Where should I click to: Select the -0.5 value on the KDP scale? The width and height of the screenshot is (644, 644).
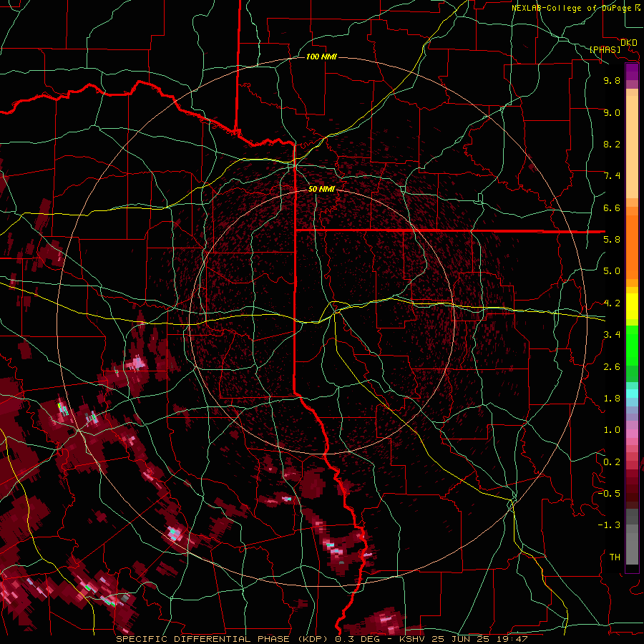(609, 494)
